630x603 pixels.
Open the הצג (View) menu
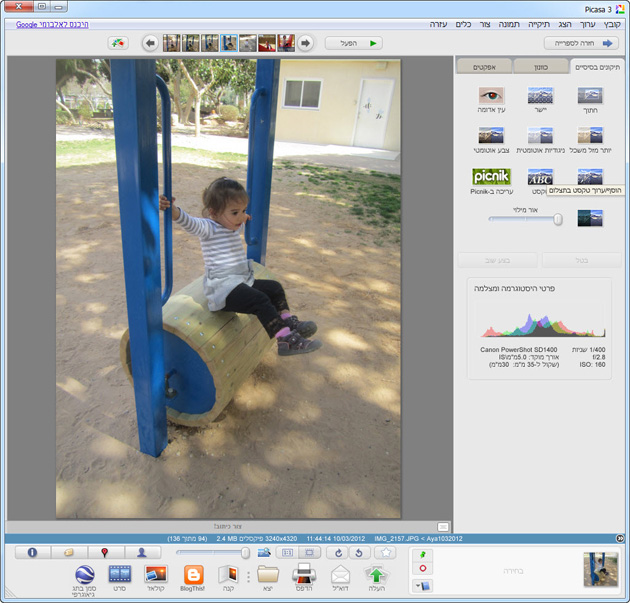point(565,25)
